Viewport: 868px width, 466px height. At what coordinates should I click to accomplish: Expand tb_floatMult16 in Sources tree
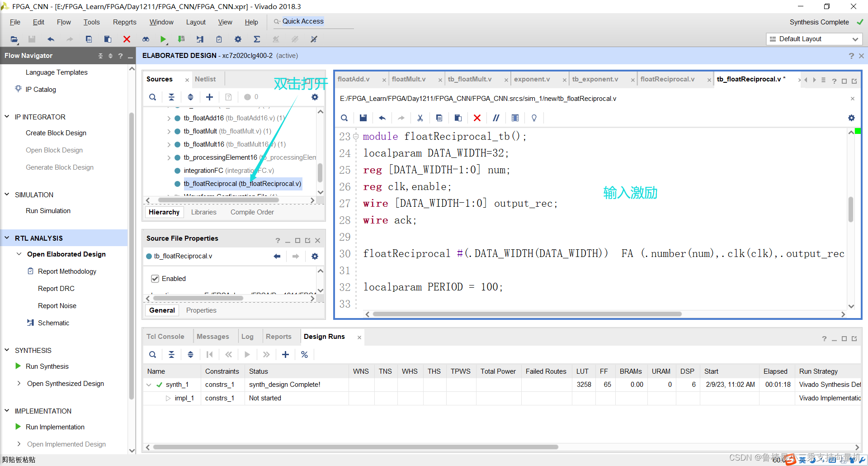pos(169,144)
